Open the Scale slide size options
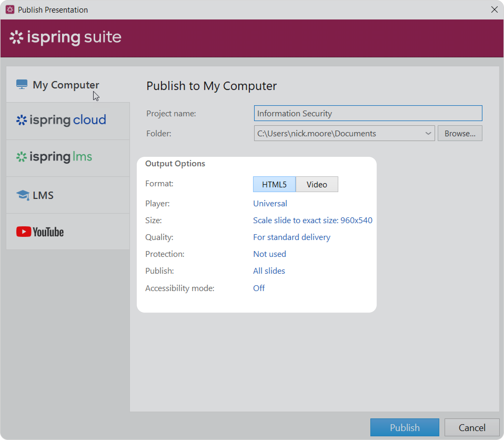Viewport: 504px width, 440px height. click(x=313, y=220)
